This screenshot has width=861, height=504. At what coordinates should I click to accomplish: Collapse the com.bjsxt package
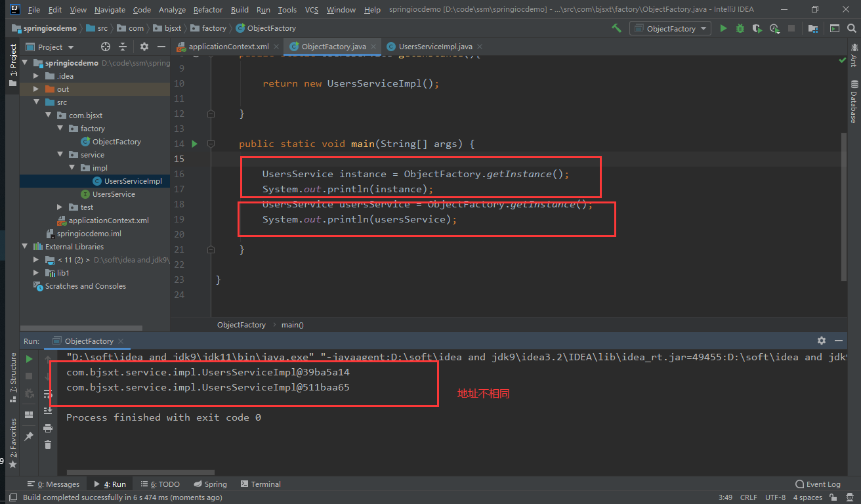(49, 115)
